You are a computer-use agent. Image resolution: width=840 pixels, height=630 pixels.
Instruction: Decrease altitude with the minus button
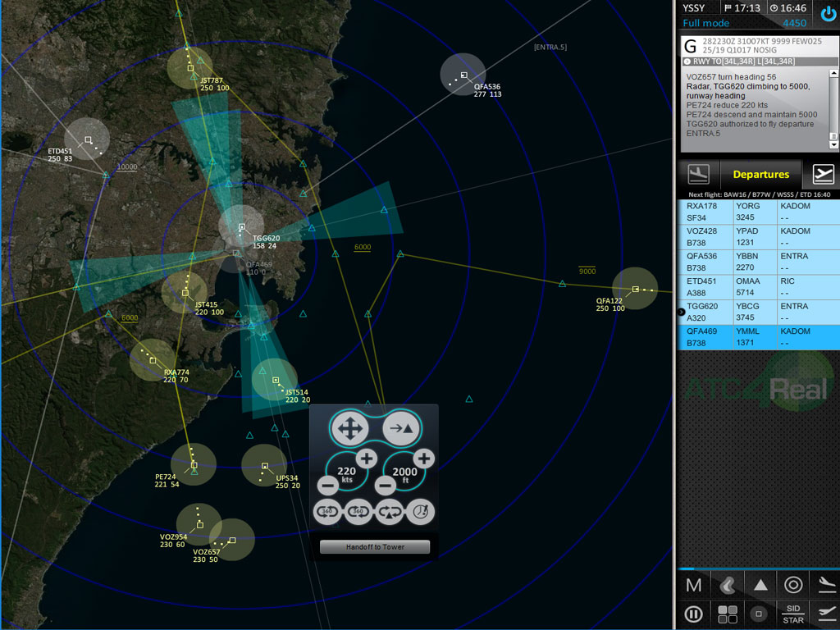coord(384,486)
